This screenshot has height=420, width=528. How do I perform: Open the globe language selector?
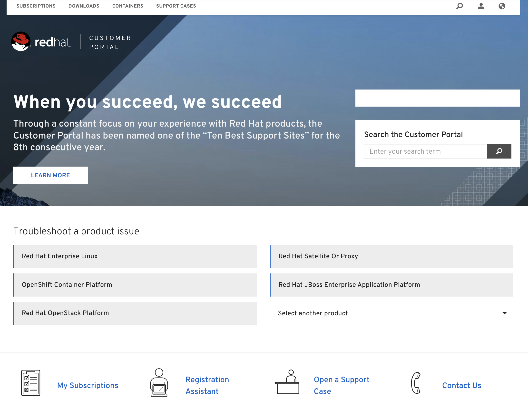[502, 6]
